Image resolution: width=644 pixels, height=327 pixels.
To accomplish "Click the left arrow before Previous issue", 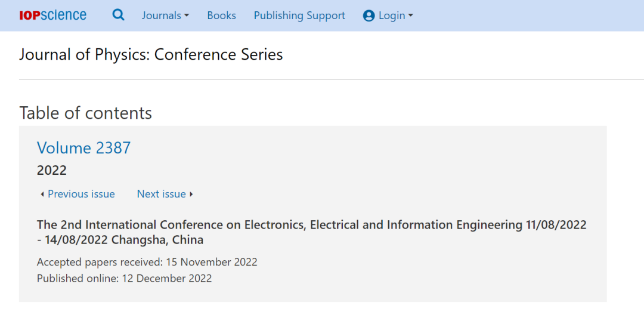I will click(42, 195).
